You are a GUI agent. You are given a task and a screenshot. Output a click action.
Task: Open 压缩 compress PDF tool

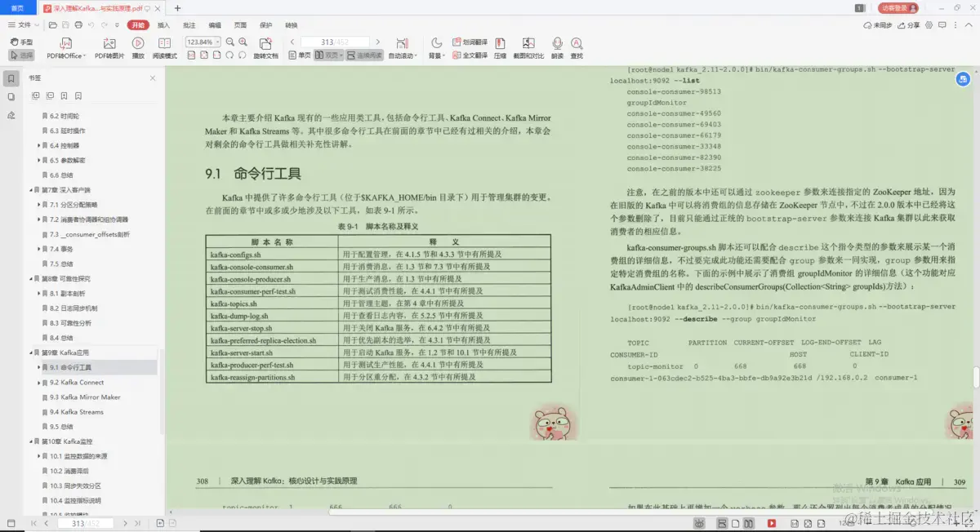pos(500,48)
